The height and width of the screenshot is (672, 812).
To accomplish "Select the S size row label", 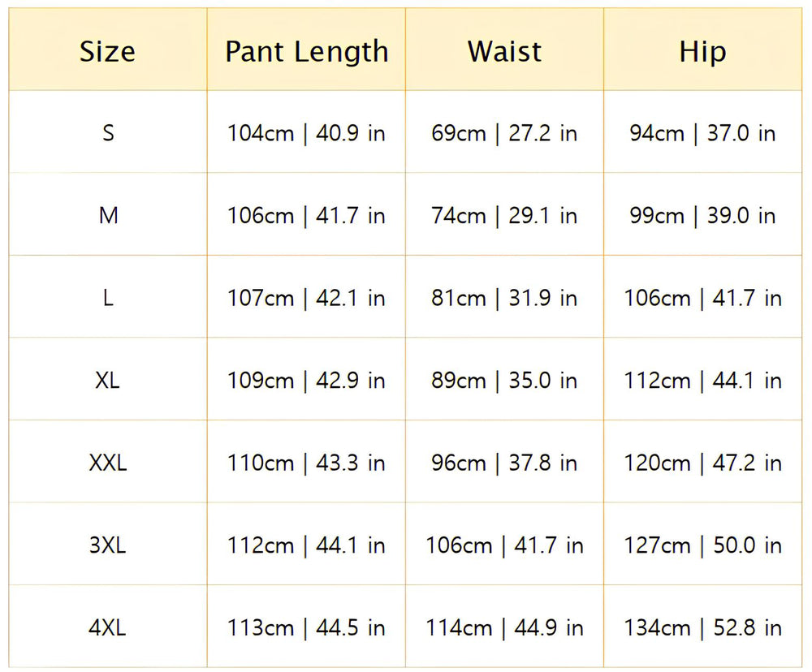I will click(108, 133).
